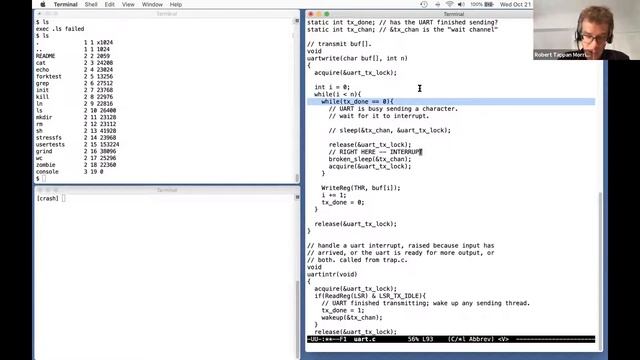Click the split-pane icon in the crash terminal
The height and width of the screenshot is (360, 640).
[x=297, y=197]
